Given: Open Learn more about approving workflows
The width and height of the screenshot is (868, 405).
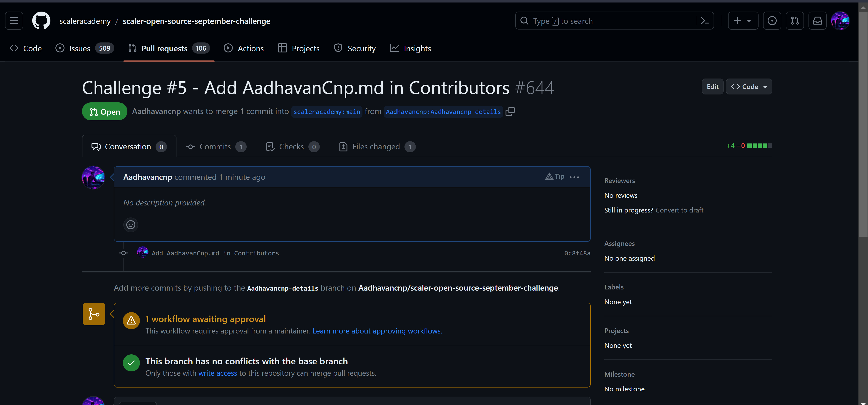Looking at the screenshot, I should 377,331.
